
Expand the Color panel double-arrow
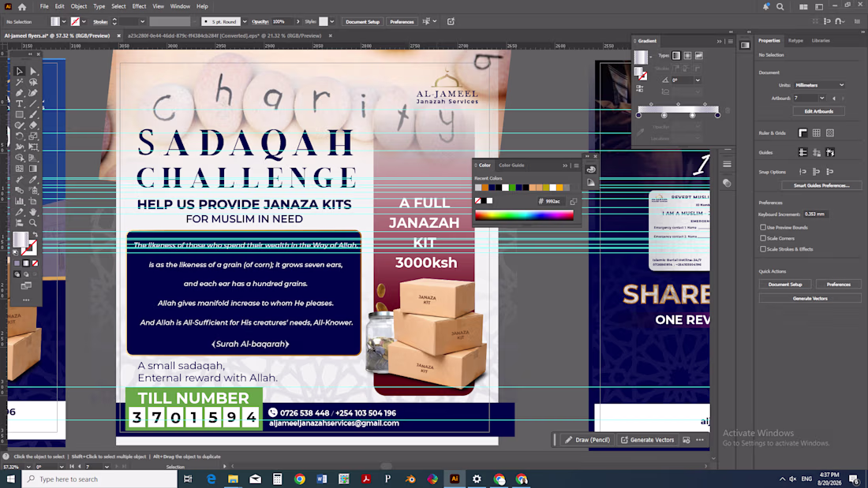(x=565, y=166)
